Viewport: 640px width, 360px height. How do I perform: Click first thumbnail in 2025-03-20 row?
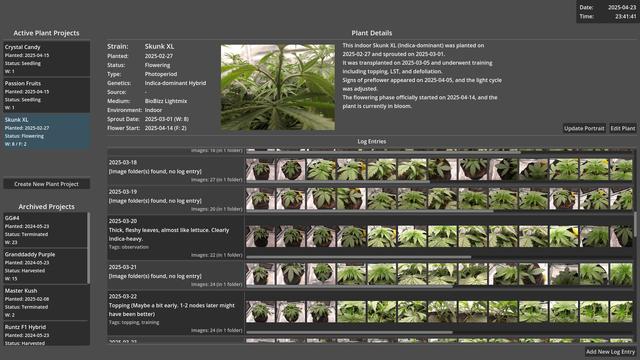[x=261, y=236]
